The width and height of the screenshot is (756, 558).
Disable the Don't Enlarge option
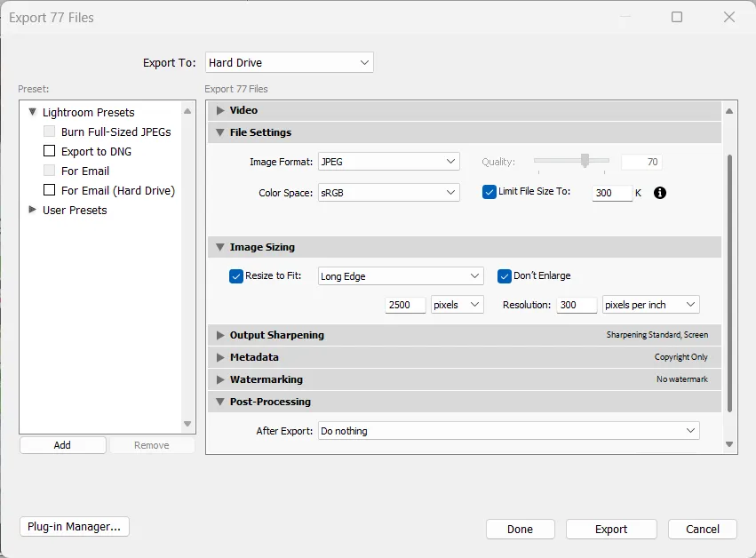[x=504, y=276]
